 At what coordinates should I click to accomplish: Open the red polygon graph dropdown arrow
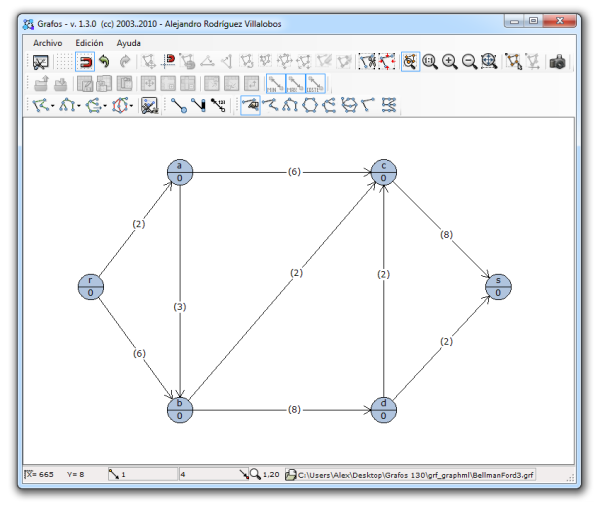coord(130,105)
